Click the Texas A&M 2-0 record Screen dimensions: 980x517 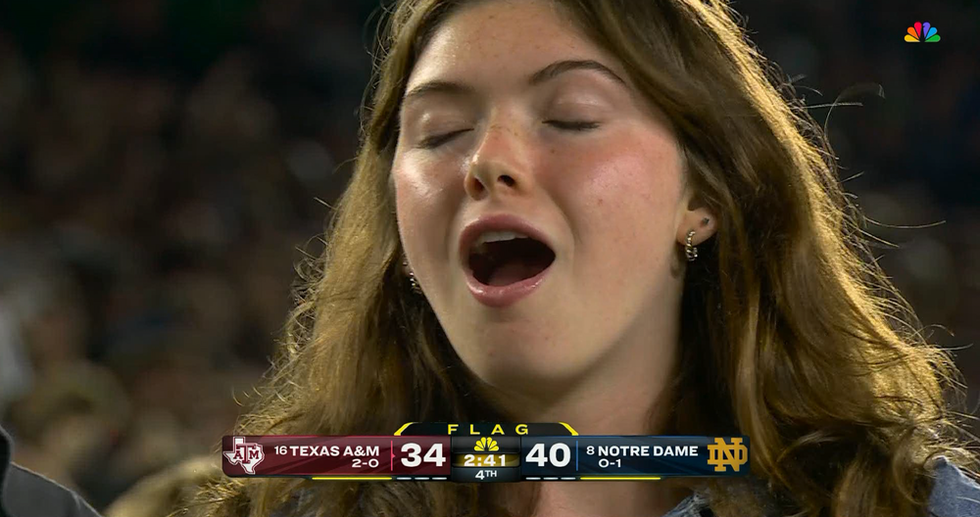pos(365,464)
